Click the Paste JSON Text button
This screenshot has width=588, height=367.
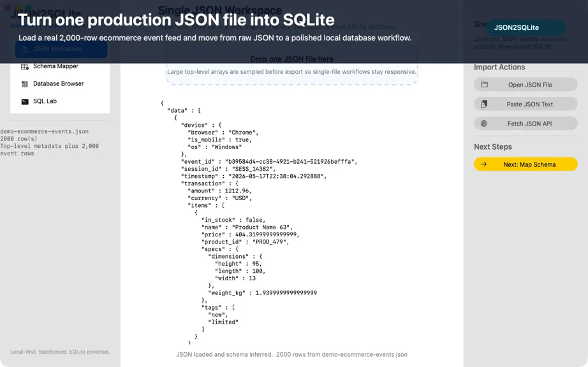(526, 104)
